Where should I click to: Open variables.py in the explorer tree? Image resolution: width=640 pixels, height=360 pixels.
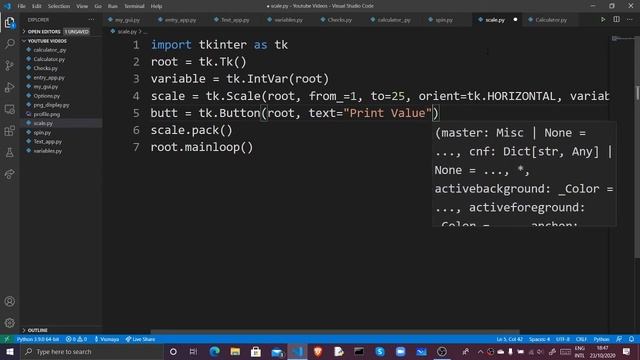pyautogui.click(x=48, y=151)
